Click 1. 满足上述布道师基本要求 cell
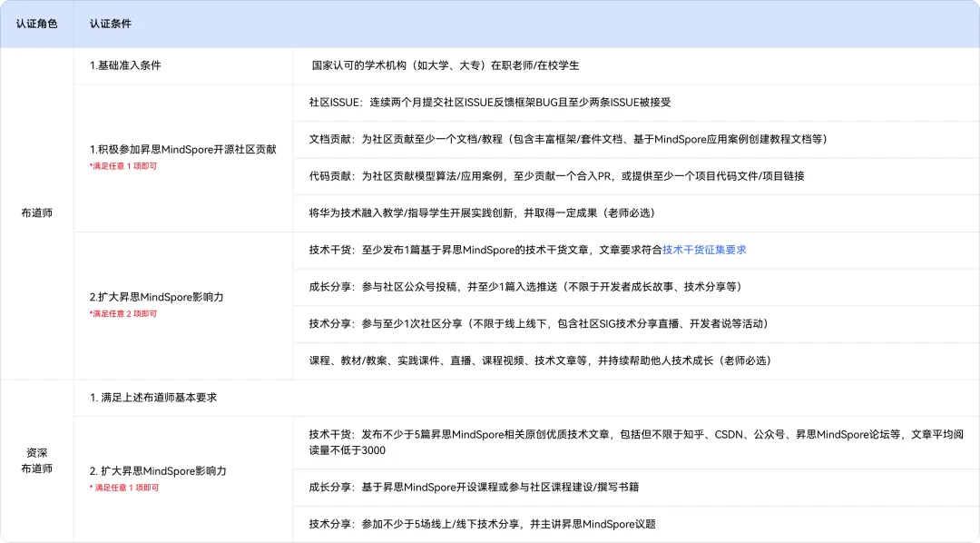The height and width of the screenshot is (543, 980). pos(153,398)
